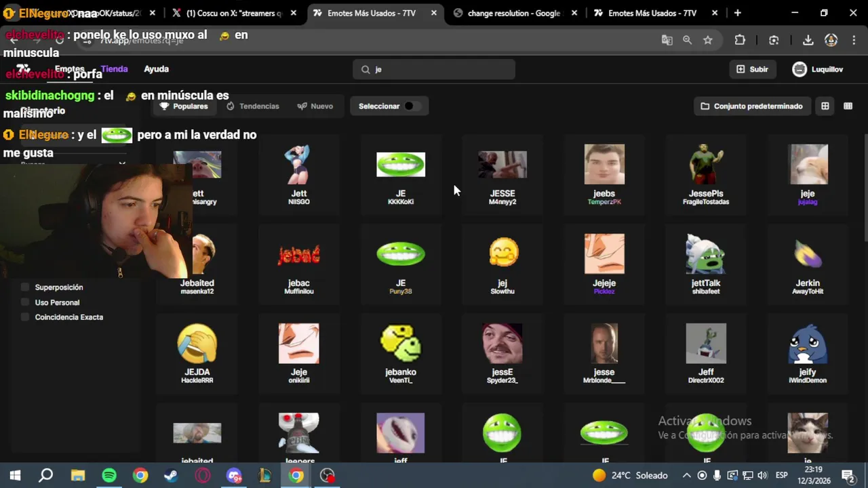Bookmark this page with the star icon
Image resolution: width=868 pixels, height=488 pixels.
coord(708,40)
